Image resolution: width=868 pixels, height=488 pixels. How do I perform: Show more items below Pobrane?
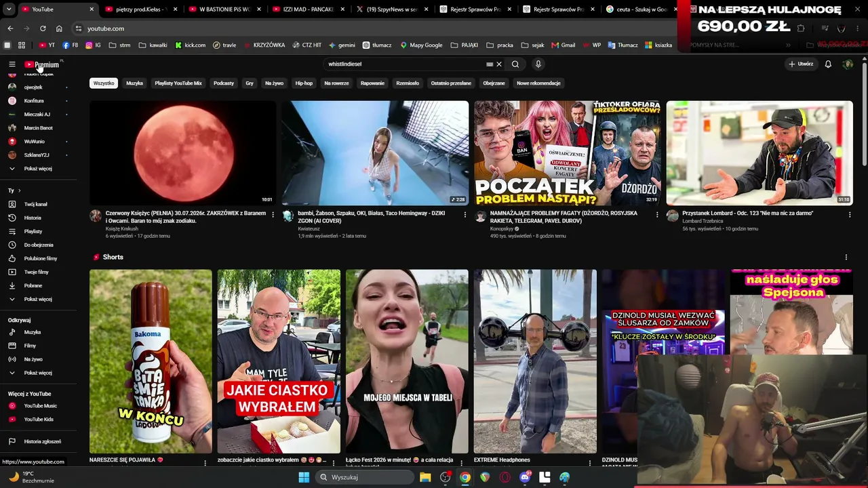(38, 299)
